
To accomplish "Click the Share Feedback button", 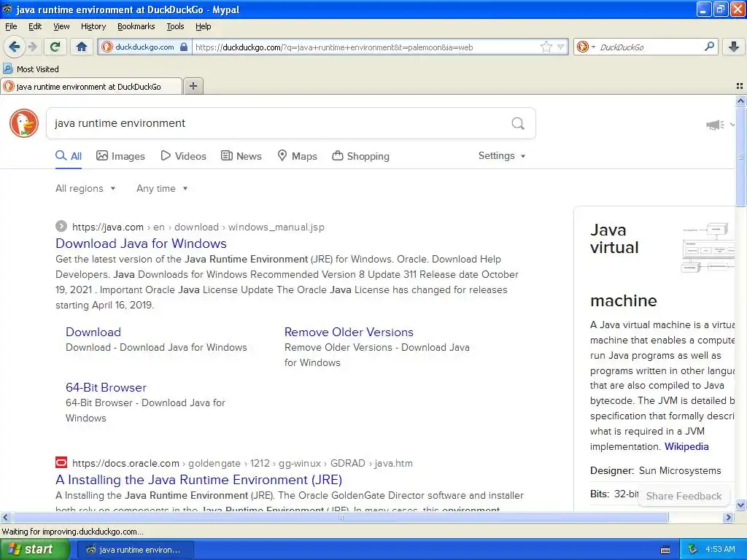I will tap(684, 496).
